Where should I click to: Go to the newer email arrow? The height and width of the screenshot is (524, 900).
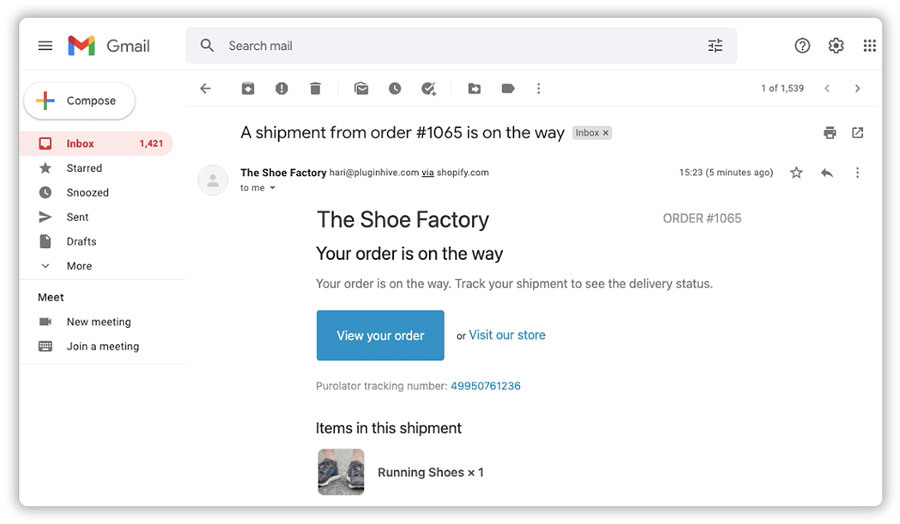point(827,88)
